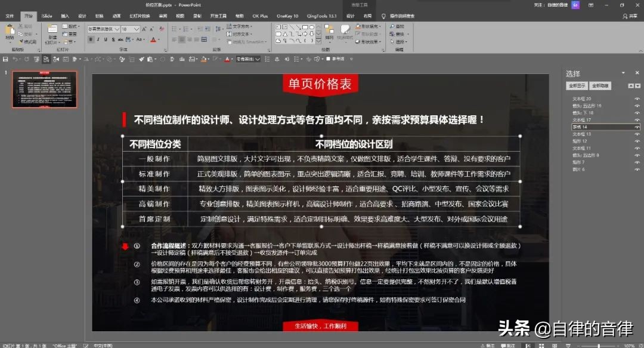Toggle visibility of 箭头: 下 18

click(x=637, y=113)
